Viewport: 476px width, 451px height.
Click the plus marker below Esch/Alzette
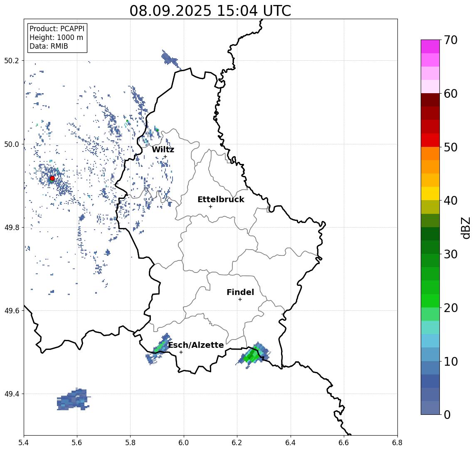click(181, 352)
